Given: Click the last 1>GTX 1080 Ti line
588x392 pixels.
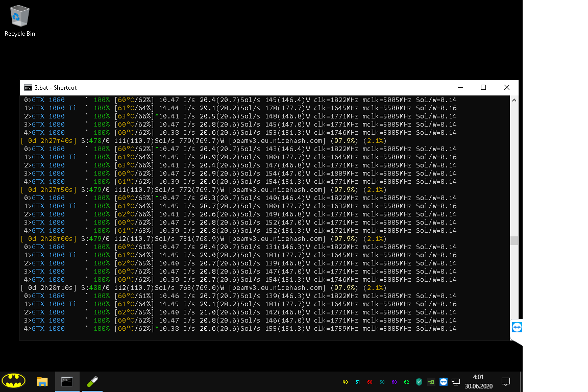Looking at the screenshot, I should [x=240, y=304].
